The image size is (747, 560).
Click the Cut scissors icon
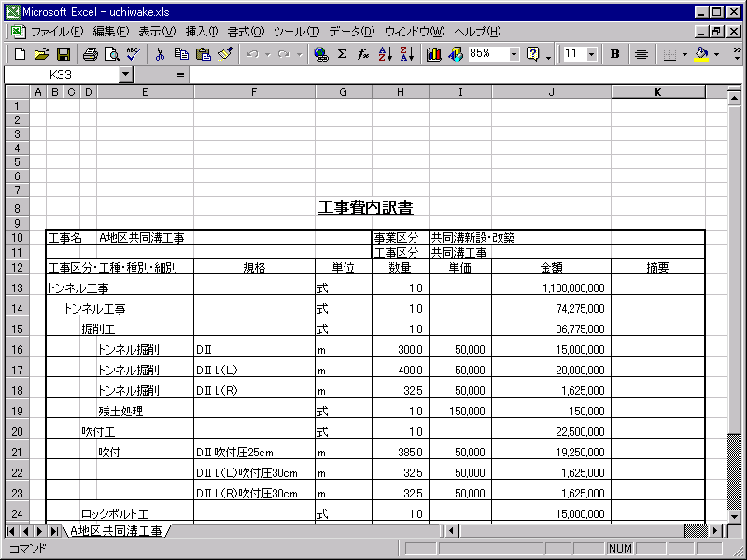tap(160, 54)
